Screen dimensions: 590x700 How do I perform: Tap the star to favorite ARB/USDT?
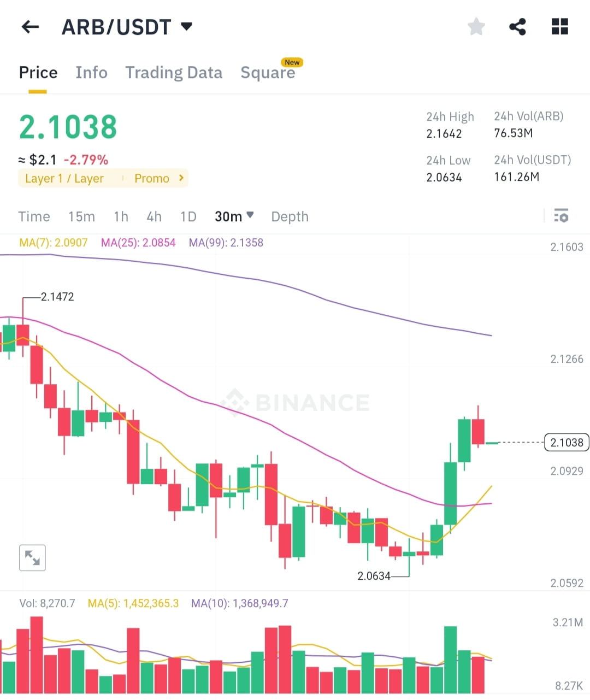point(476,26)
